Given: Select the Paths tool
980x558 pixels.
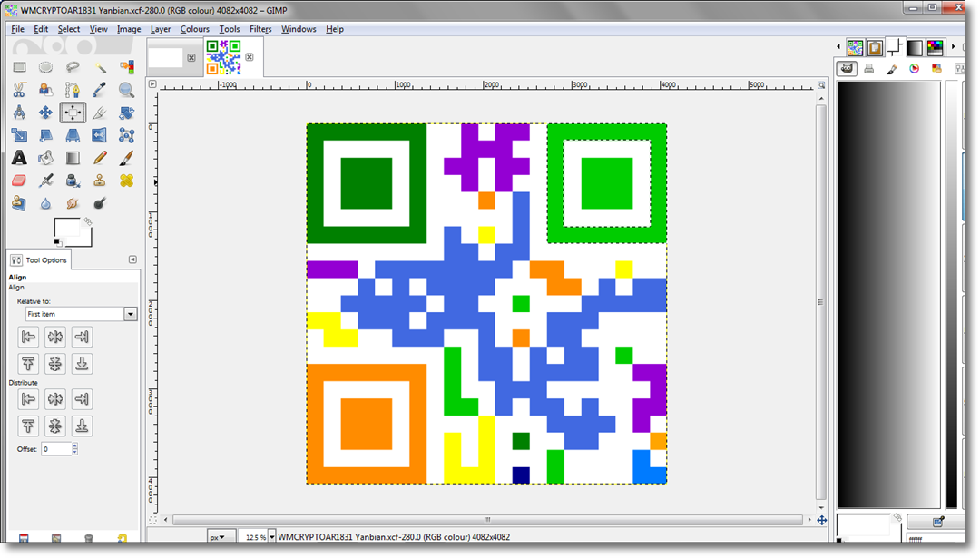Looking at the screenshot, I should point(73,90).
